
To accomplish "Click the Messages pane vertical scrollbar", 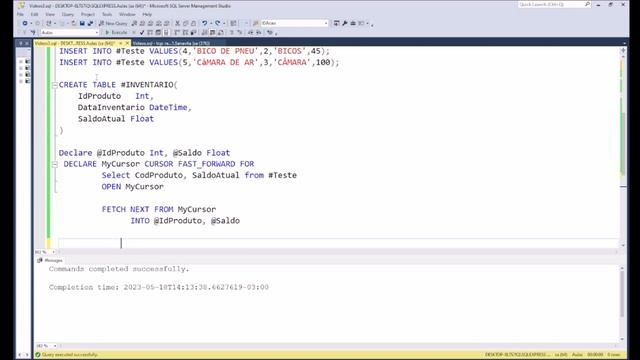I will pyautogui.click(x=622, y=294).
